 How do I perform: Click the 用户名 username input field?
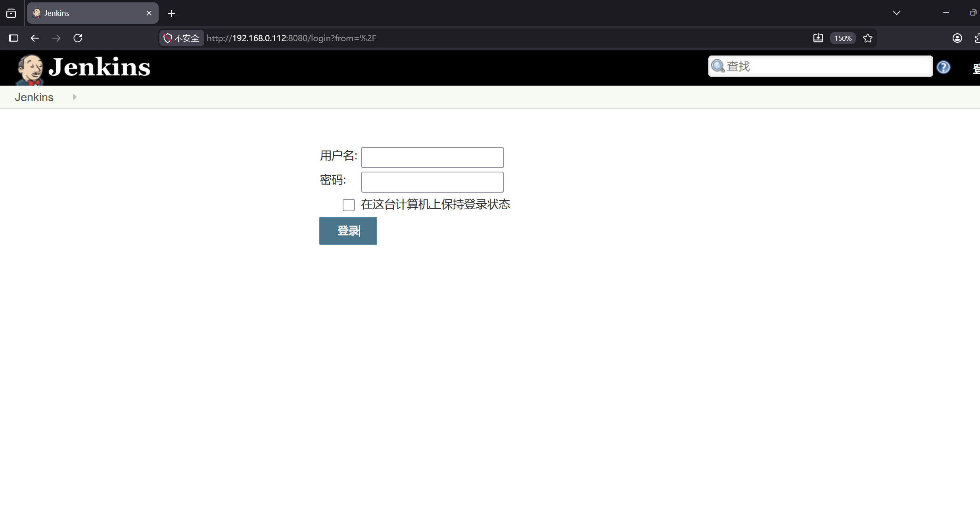[x=432, y=157]
